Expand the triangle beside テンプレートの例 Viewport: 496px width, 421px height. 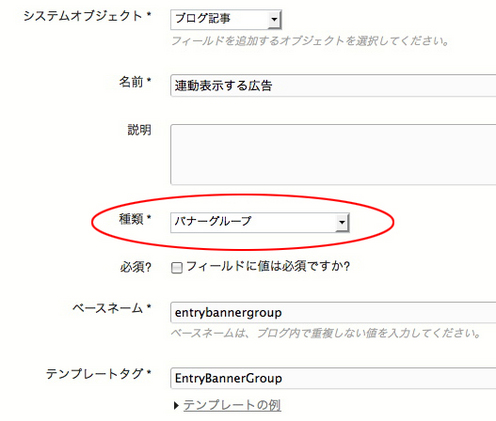coord(176,405)
